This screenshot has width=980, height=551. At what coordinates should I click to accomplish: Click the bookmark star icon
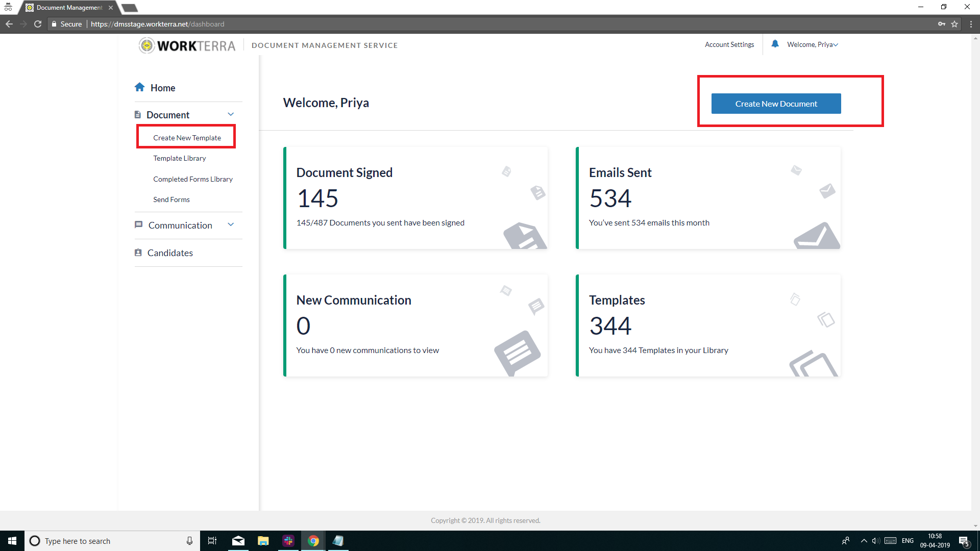955,24
